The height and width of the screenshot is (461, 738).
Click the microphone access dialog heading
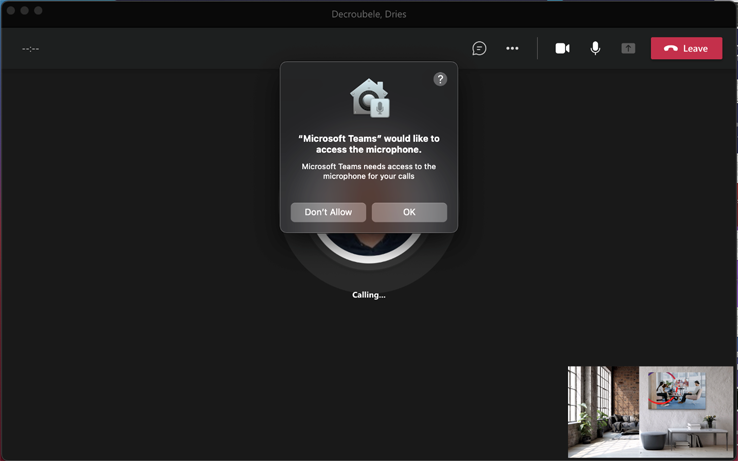(x=369, y=144)
